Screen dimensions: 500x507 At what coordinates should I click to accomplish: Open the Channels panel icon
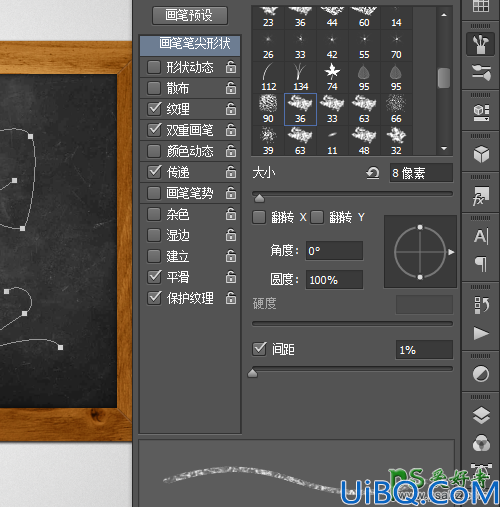481,443
